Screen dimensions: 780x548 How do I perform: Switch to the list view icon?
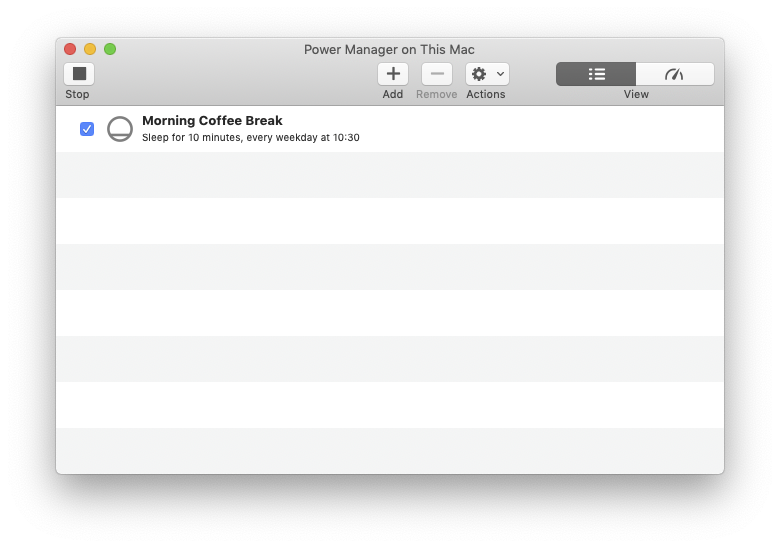tap(596, 74)
